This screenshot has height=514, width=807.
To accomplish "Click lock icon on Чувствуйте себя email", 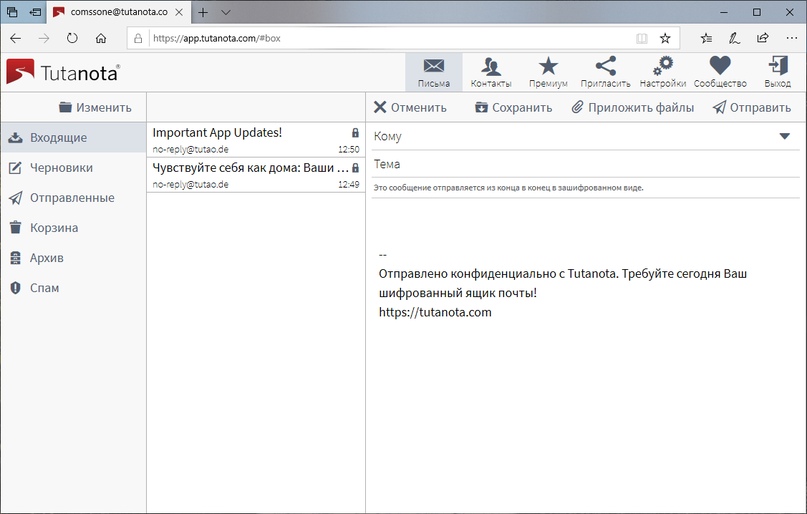I will (x=355, y=168).
